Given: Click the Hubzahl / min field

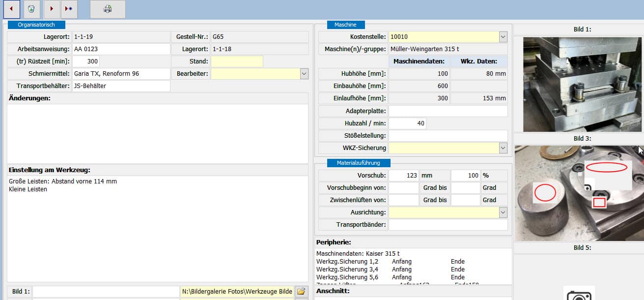Looking at the screenshot, I should (407, 123).
